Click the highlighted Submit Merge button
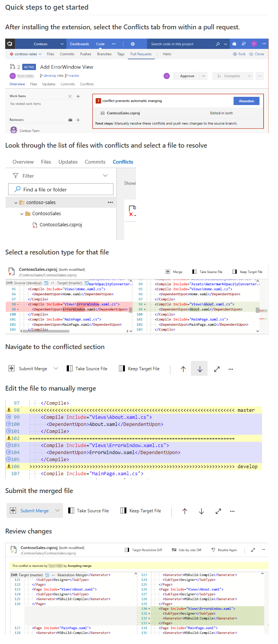 tap(30, 511)
